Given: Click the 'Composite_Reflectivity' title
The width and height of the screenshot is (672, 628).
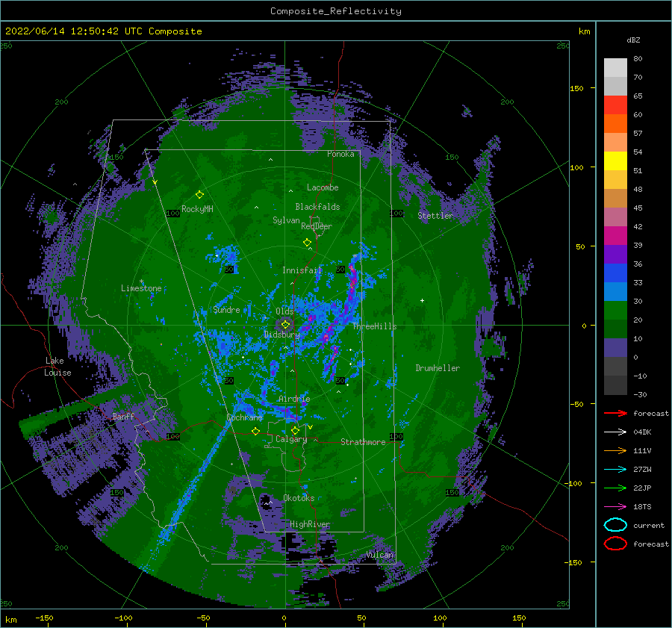Looking at the screenshot, I should pyautogui.click(x=336, y=11).
